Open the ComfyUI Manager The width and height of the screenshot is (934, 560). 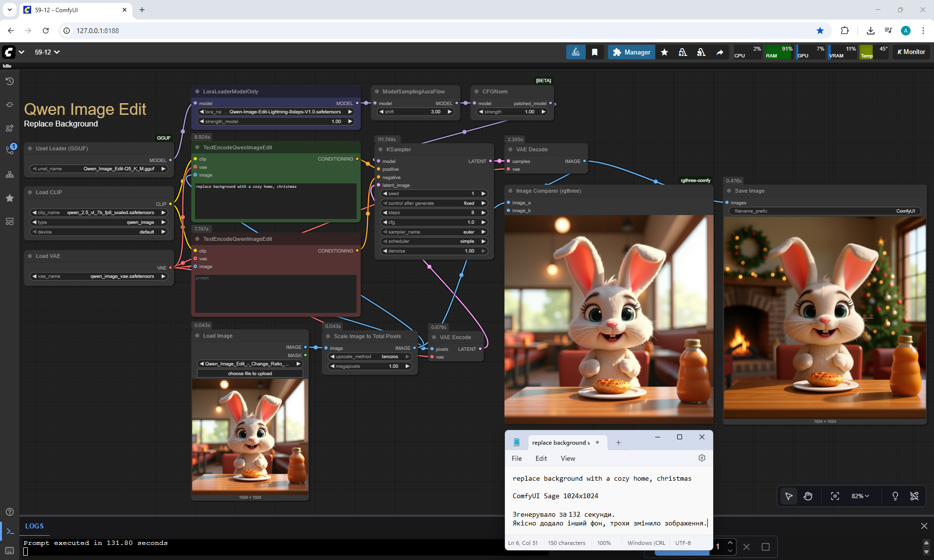coord(631,52)
